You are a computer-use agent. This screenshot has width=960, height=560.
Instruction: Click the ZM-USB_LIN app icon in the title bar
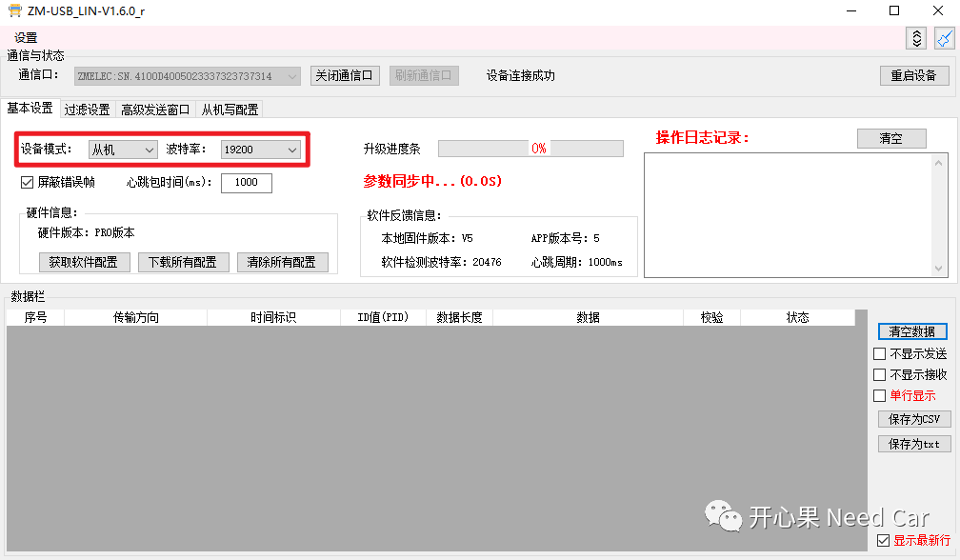coord(16,10)
